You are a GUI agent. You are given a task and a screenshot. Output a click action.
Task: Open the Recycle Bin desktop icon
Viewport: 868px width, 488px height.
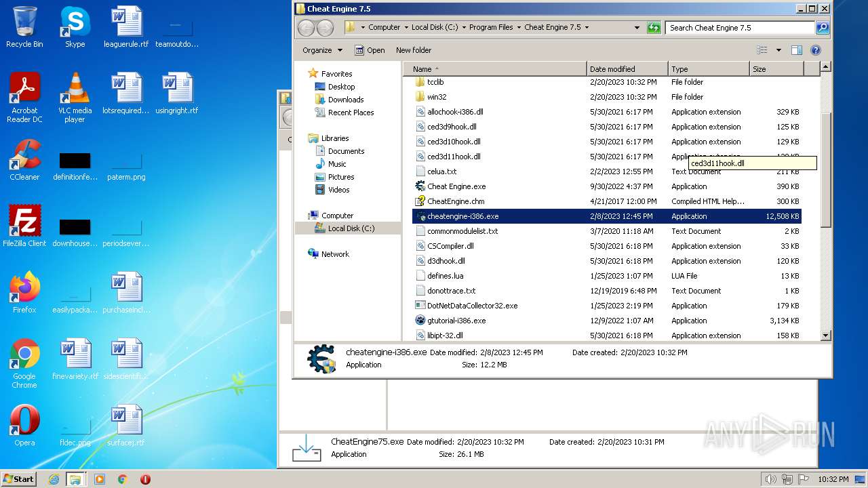(x=24, y=27)
